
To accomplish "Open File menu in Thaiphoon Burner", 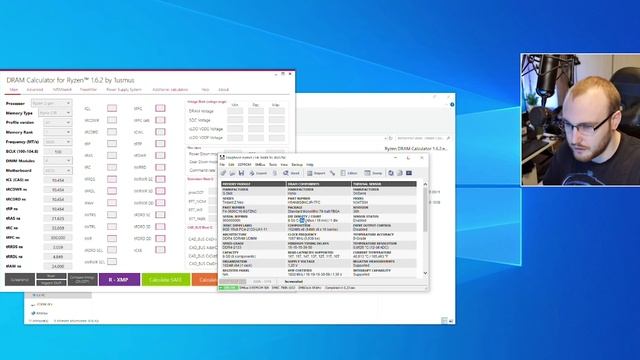I will pyautogui.click(x=222, y=164).
